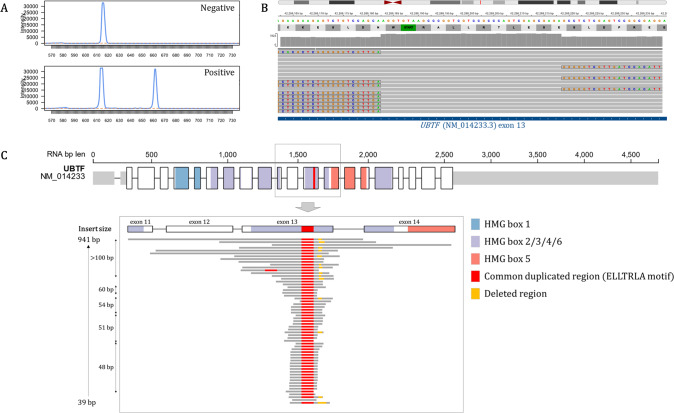Click the panel label 'B'

point(265,8)
